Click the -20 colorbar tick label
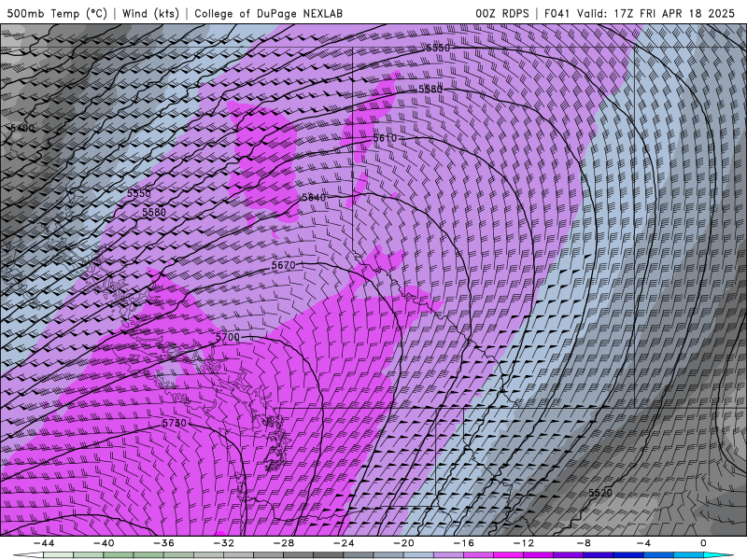 click(x=403, y=543)
